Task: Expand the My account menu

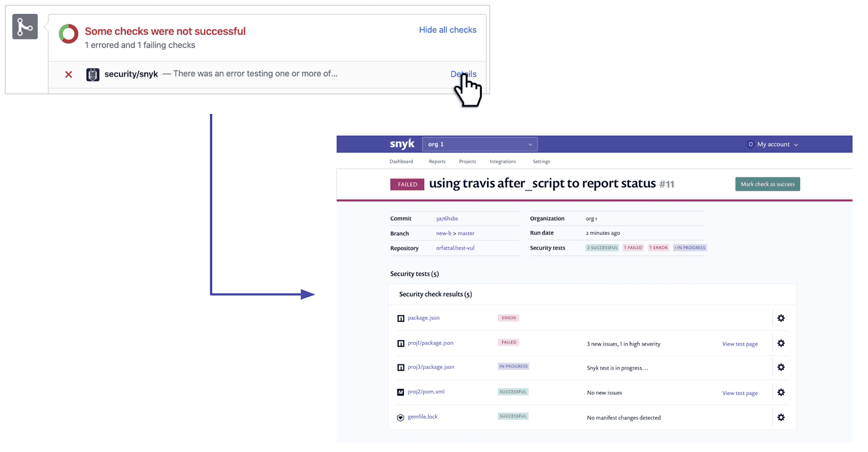Action: tap(773, 144)
